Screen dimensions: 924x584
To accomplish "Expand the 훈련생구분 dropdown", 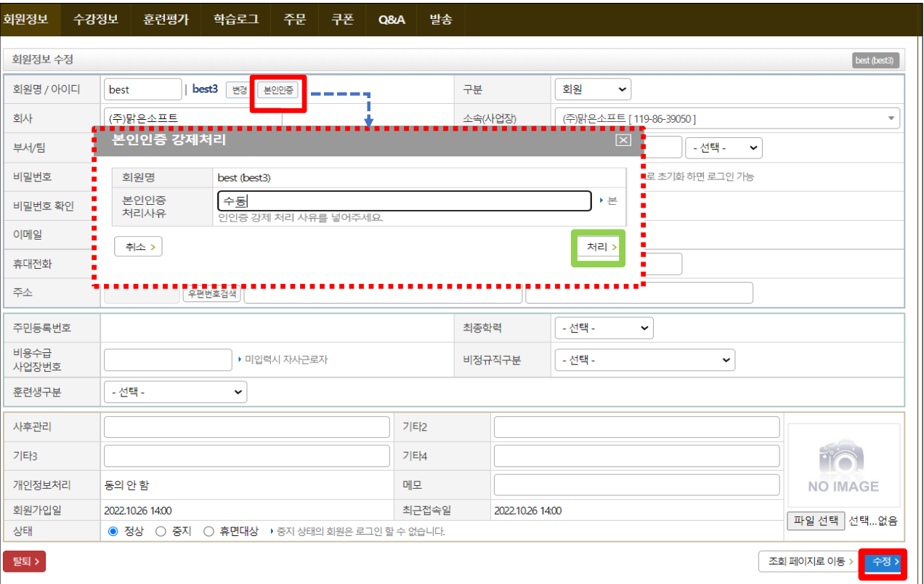I will pos(175,392).
